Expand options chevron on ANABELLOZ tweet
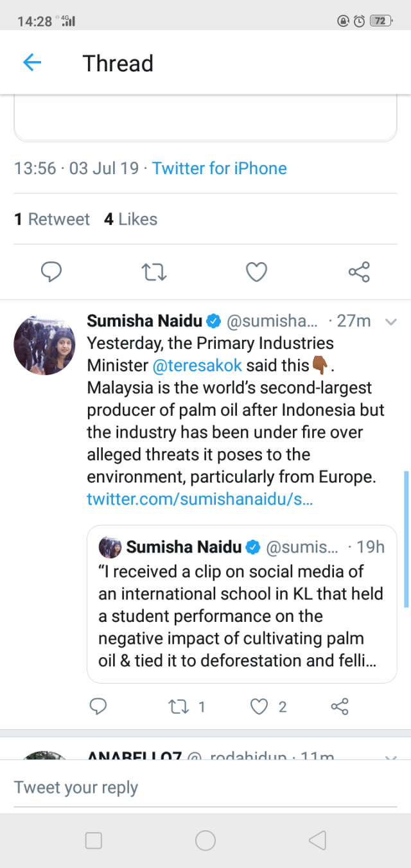The image size is (411, 868). [x=390, y=757]
